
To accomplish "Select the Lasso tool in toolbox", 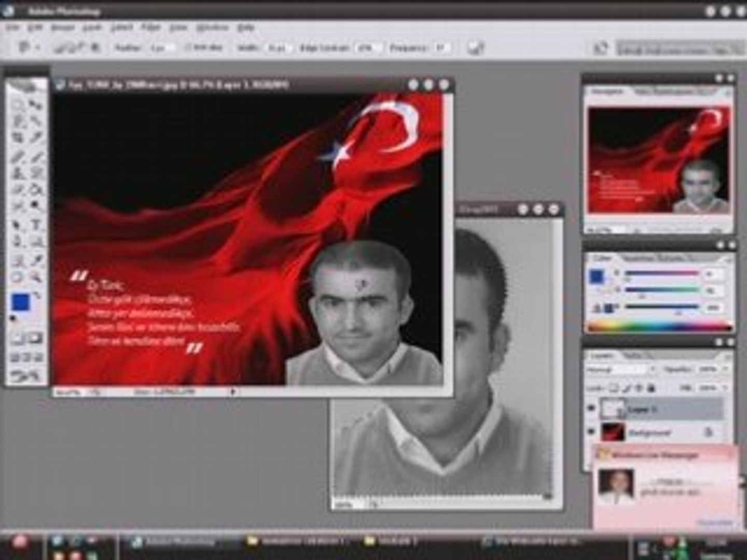I will pos(18,121).
